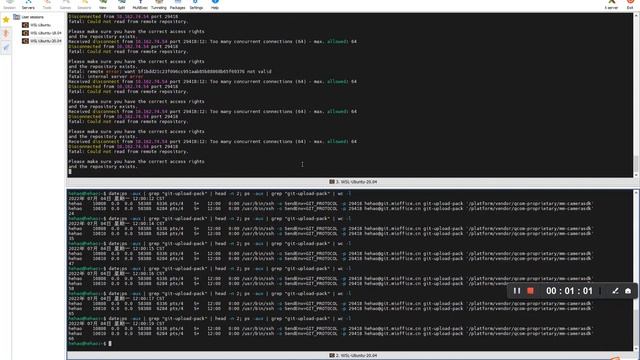Click the lower terminal scroll-down arrow
The image size is (640, 360).
[636, 348]
